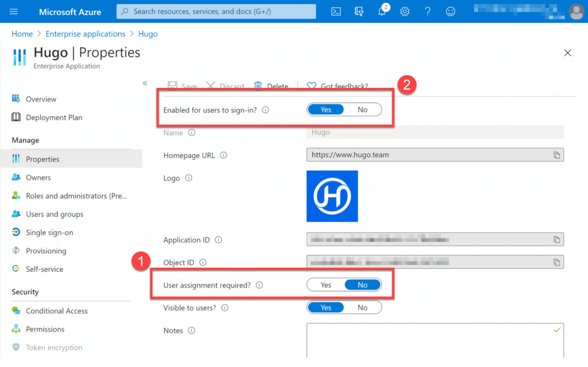Open the portal hamburger menu
This screenshot has height=367, width=588.
tap(14, 11)
